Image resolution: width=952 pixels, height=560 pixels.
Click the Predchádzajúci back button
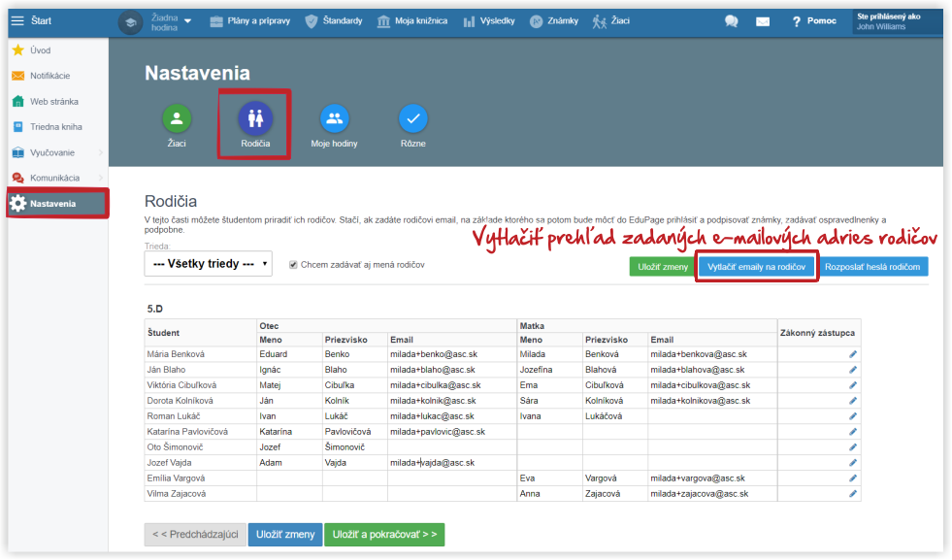pos(195,535)
